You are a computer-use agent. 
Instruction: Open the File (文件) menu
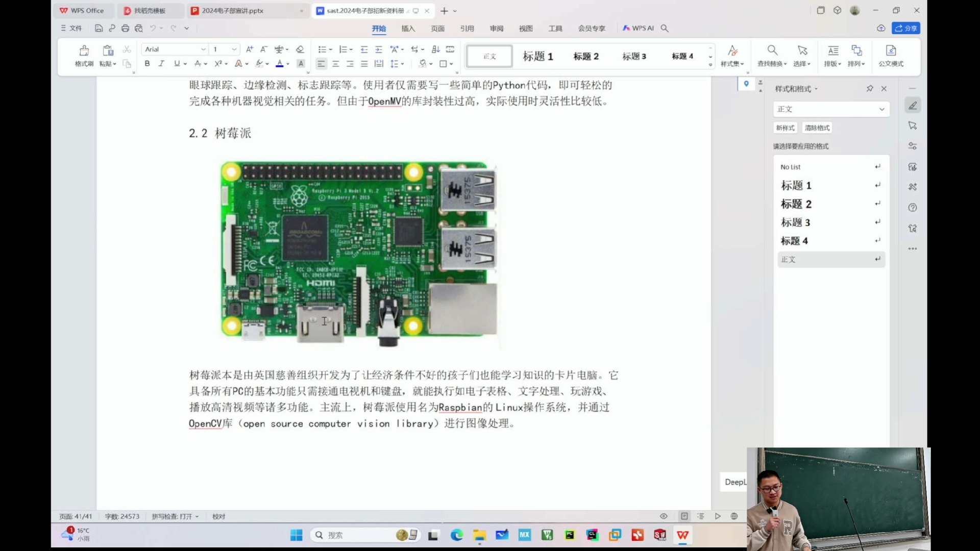tap(72, 29)
